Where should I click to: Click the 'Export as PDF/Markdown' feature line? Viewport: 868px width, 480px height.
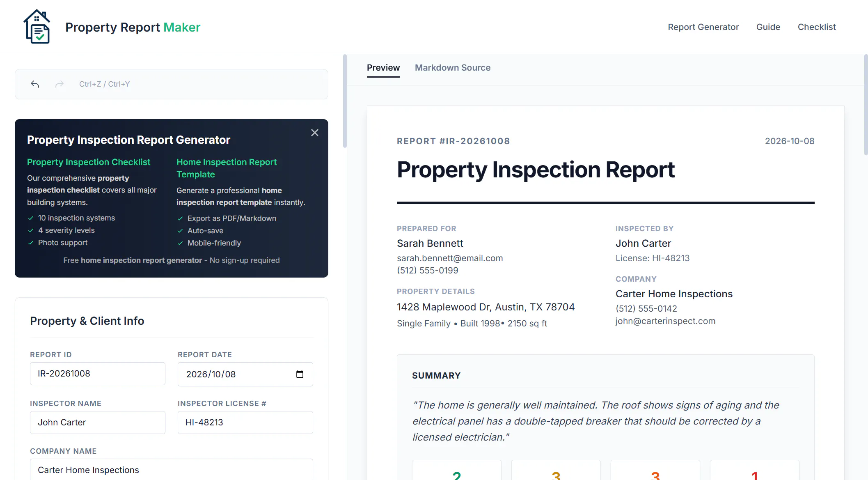click(232, 218)
